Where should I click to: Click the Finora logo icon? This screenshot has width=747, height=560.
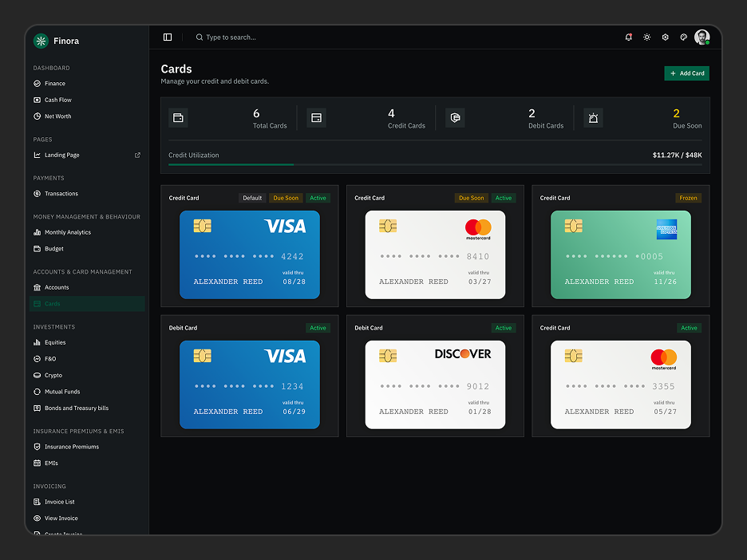[41, 41]
